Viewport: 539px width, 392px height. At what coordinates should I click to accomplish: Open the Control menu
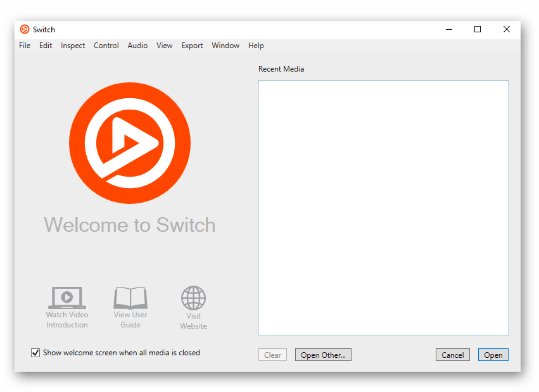[x=106, y=46]
